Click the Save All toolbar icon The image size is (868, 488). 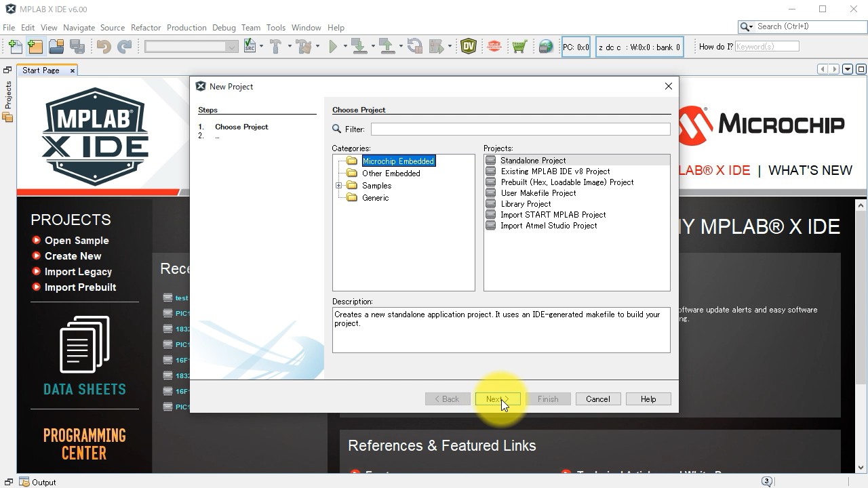(77, 46)
